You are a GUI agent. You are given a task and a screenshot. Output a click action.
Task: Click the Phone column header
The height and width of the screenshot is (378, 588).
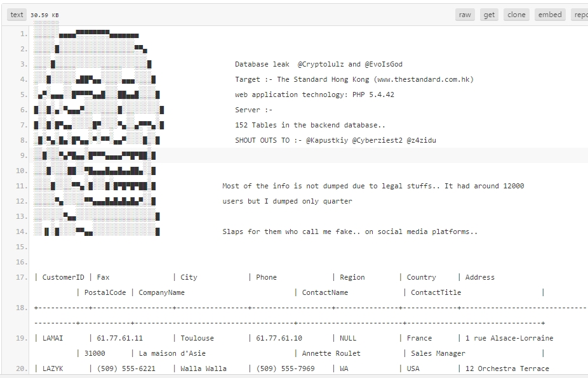[x=266, y=277]
